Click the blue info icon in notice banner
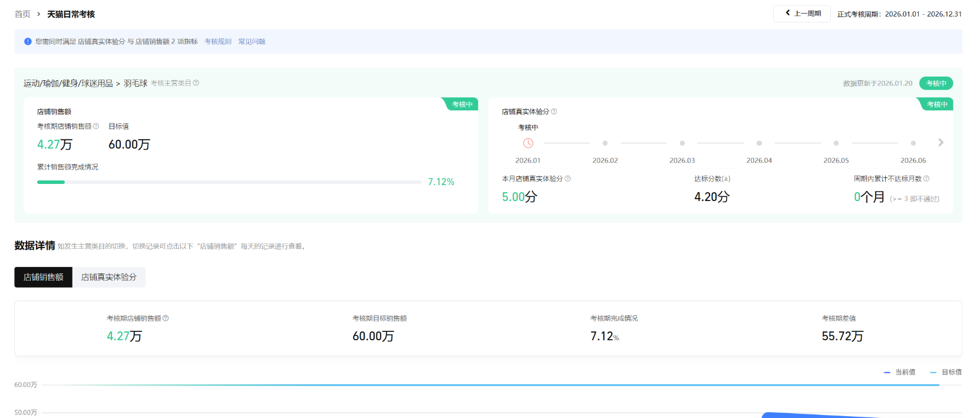 click(x=28, y=42)
